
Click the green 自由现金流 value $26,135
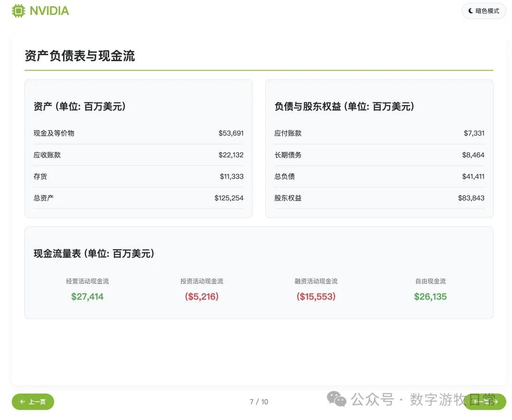[430, 296]
